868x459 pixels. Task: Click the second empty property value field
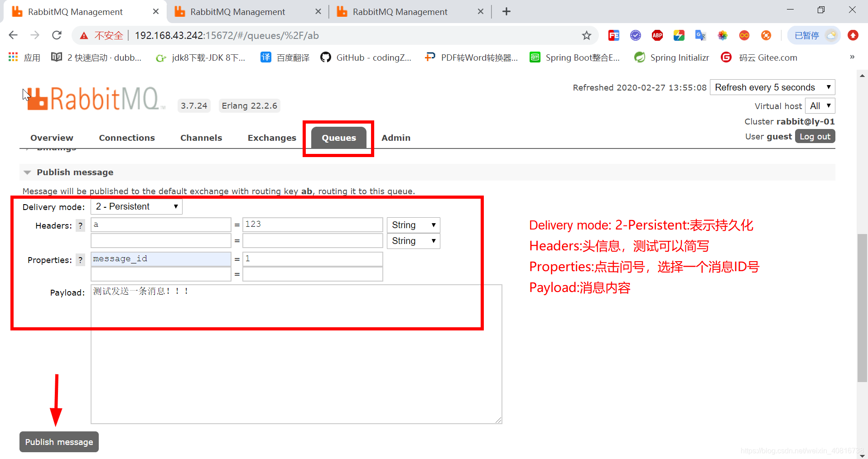coord(313,274)
